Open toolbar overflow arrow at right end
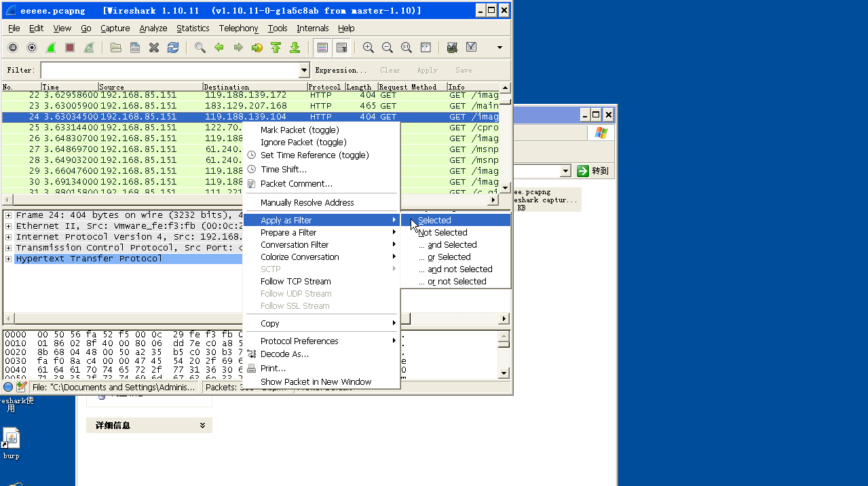Image resolution: width=868 pixels, height=486 pixels. 500,48
